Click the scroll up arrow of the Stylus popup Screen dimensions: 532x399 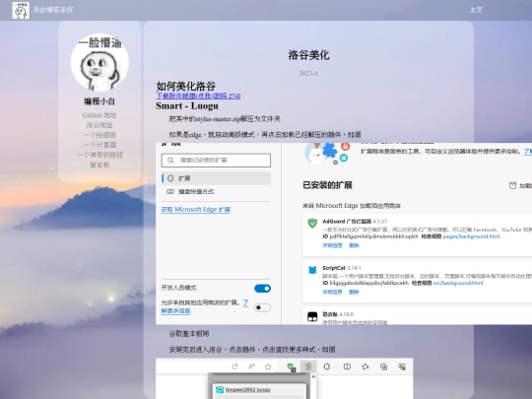coord(313,376)
